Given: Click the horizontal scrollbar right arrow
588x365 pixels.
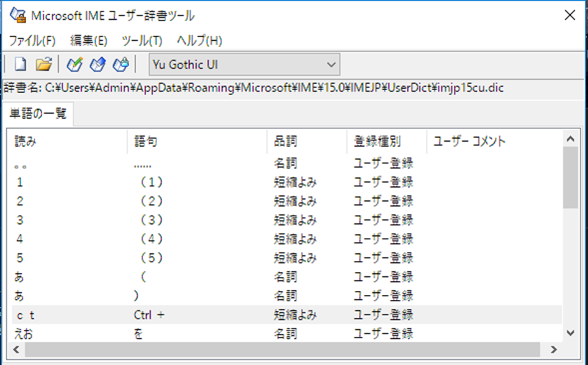Looking at the screenshot, I should (554, 350).
